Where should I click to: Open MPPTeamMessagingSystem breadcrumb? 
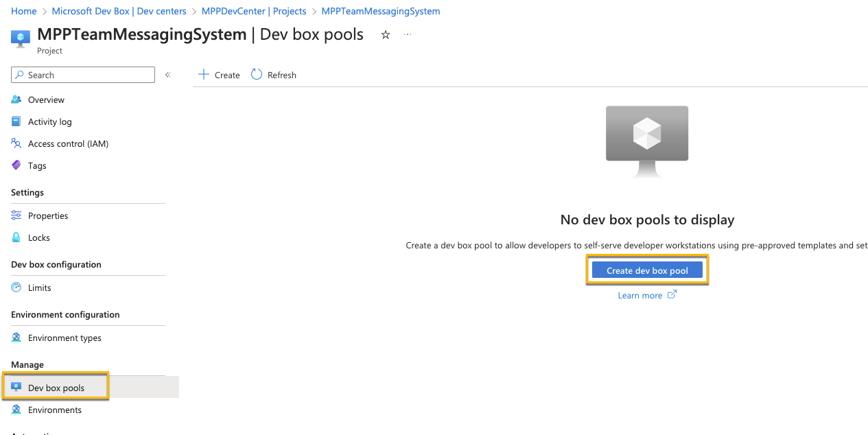(x=381, y=11)
